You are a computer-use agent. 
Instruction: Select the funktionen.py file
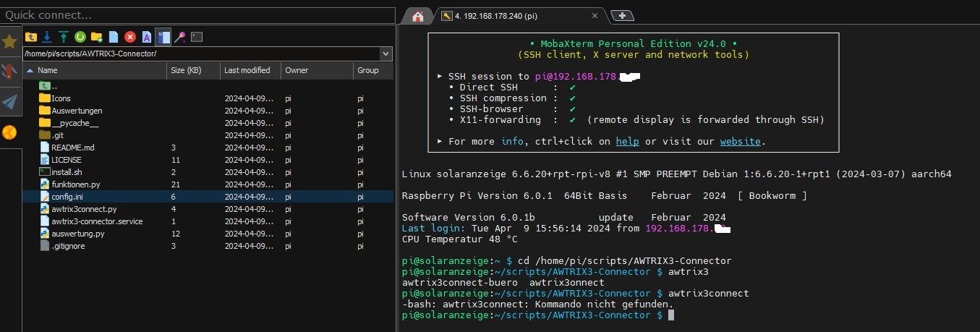75,184
